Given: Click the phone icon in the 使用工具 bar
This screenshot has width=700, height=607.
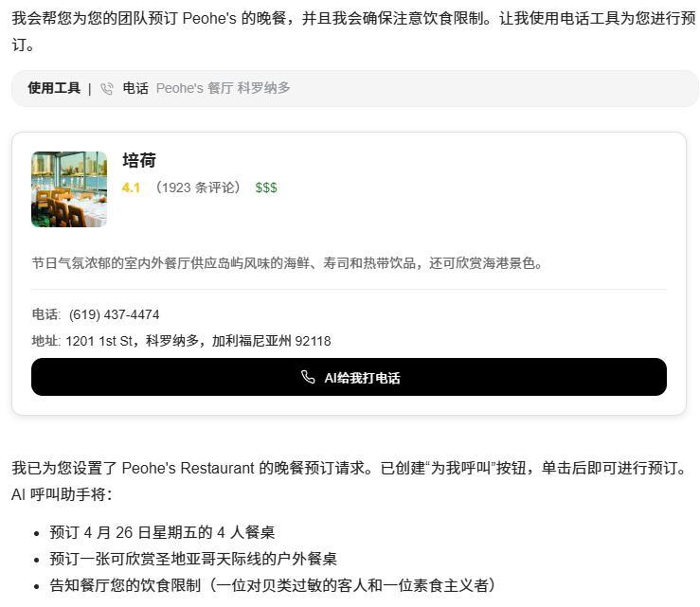Looking at the screenshot, I should click(x=107, y=88).
